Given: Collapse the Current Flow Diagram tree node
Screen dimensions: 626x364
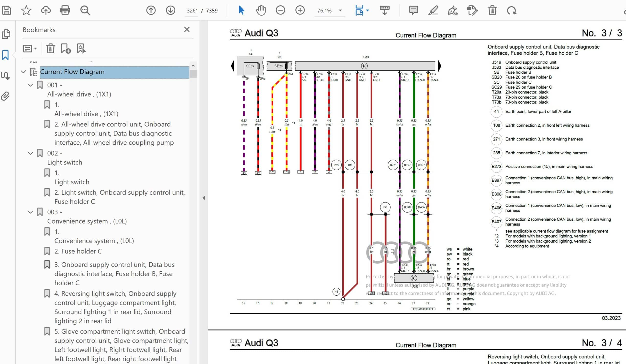Looking at the screenshot, I should pos(23,72).
